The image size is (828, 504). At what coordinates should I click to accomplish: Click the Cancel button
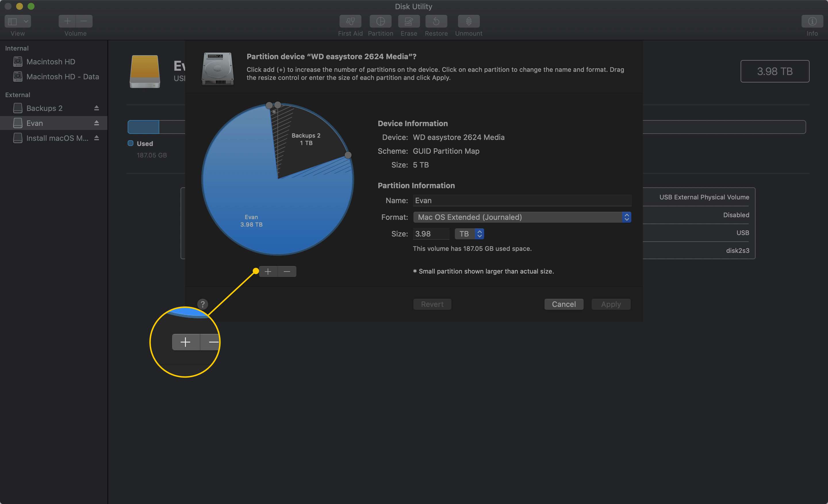563,304
